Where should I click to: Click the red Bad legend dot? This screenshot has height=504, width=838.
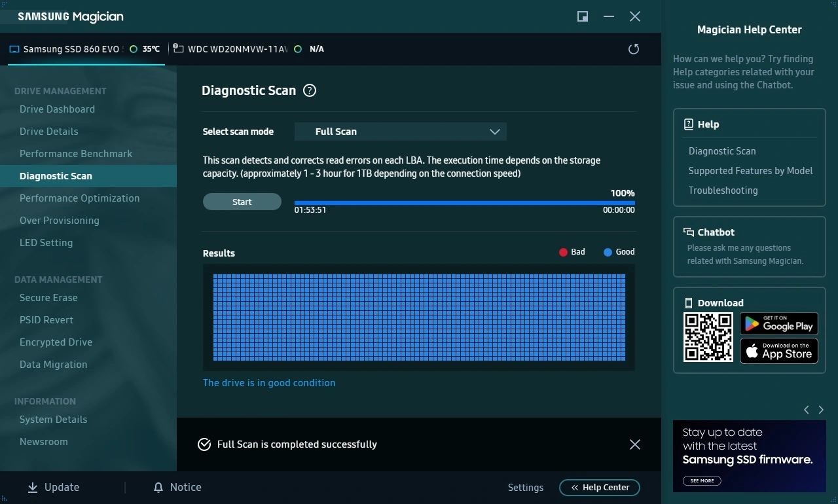[x=563, y=252]
